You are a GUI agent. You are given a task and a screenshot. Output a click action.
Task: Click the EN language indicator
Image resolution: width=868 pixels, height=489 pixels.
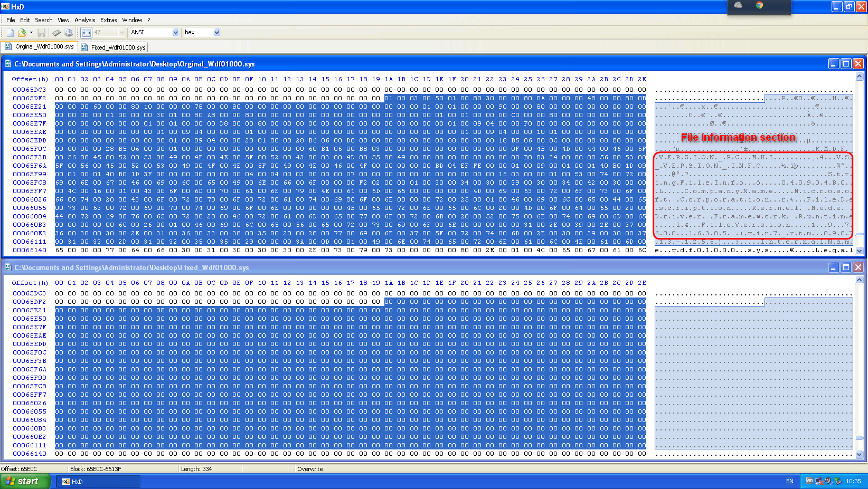(790, 481)
